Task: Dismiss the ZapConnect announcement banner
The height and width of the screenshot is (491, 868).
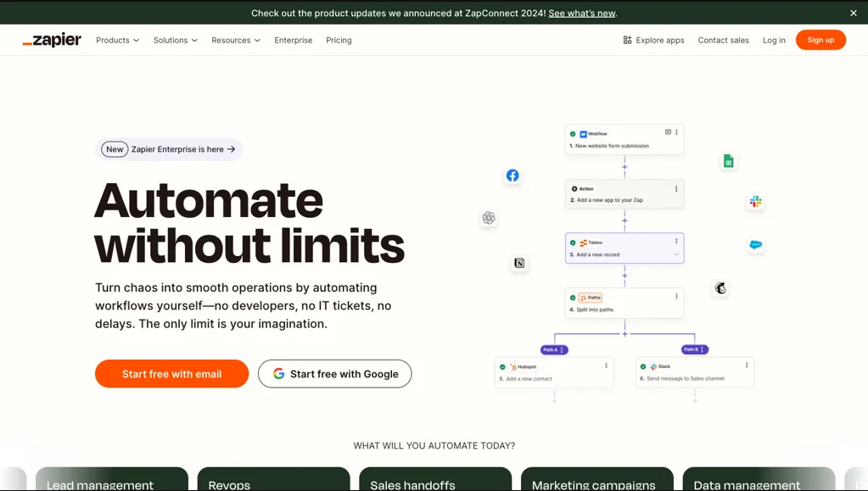Action: (x=854, y=13)
